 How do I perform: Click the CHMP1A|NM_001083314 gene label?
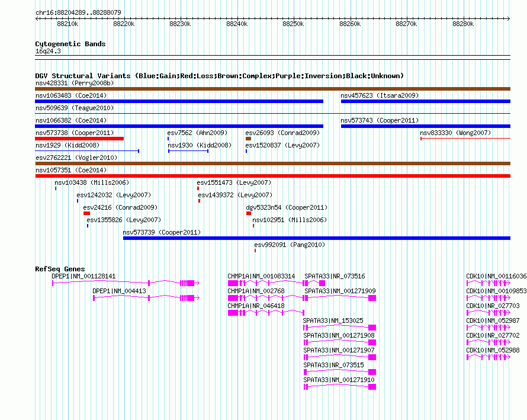(x=261, y=276)
